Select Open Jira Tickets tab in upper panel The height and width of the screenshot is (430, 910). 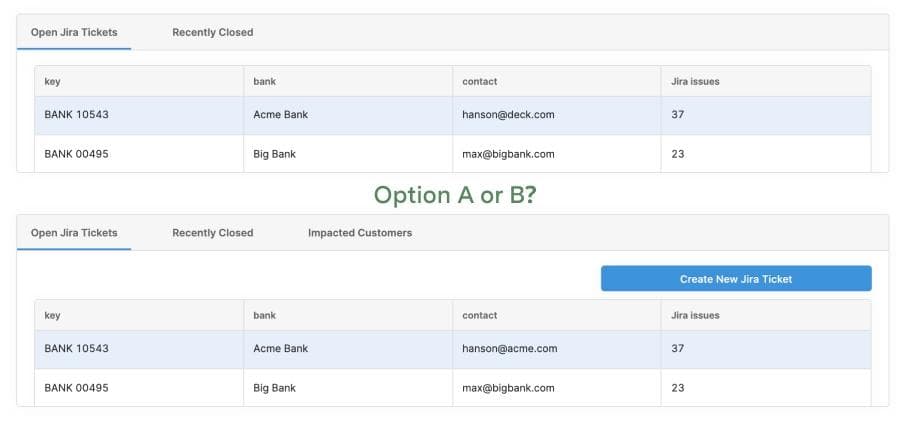pos(74,33)
